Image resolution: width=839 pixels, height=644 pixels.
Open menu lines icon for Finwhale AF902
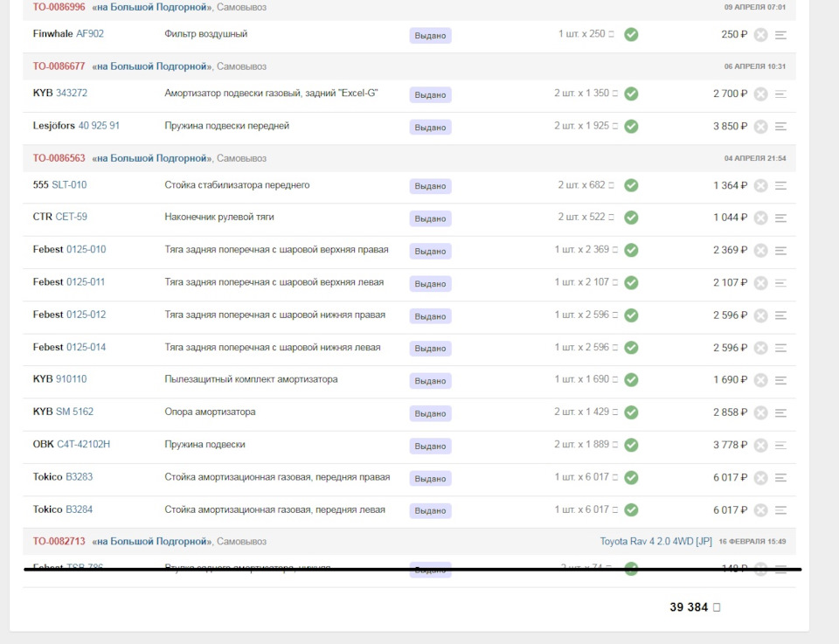pos(780,35)
